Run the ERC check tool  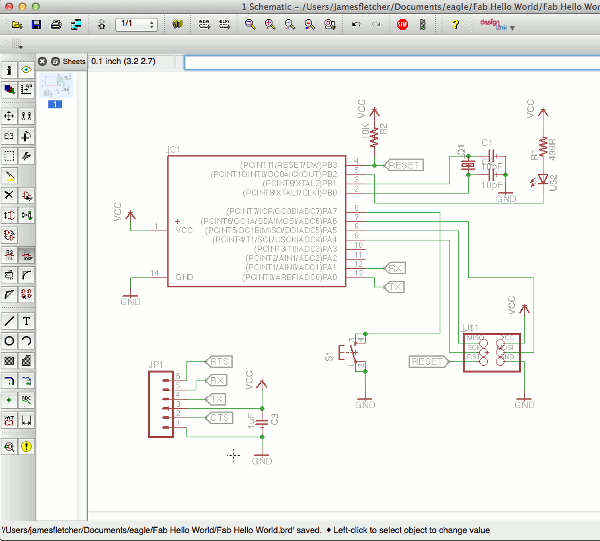tap(9, 446)
